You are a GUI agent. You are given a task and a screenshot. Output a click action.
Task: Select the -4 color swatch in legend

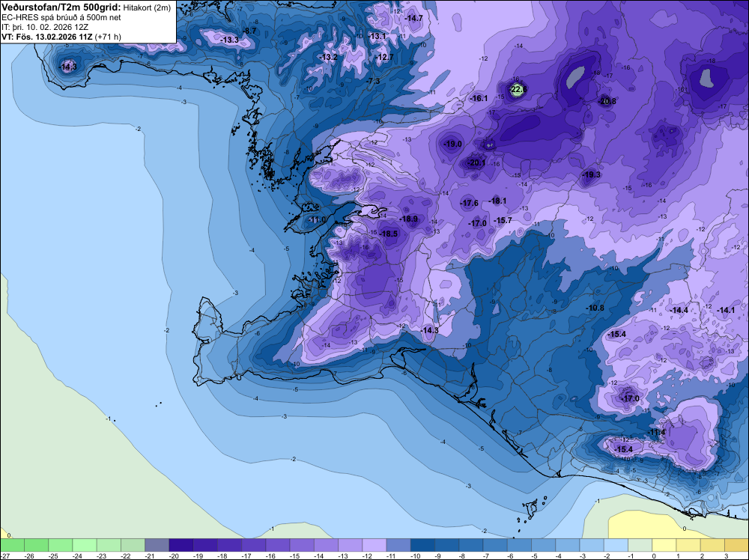tap(568, 545)
